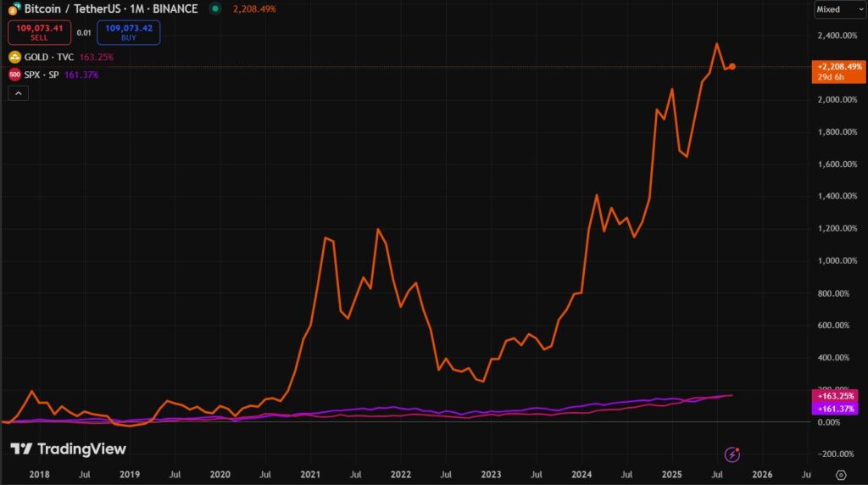The width and height of the screenshot is (868, 485).
Task: Click the blue BUY 109,073.42 button
Action: tap(129, 33)
